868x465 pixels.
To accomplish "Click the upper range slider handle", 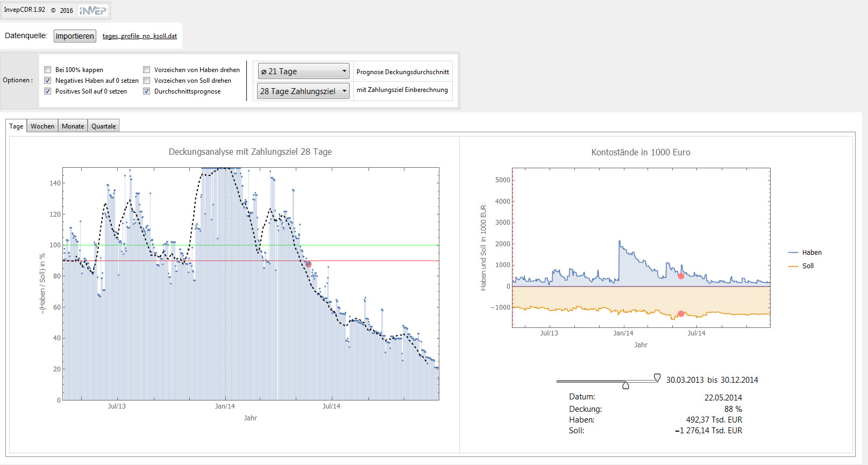I will coord(657,377).
